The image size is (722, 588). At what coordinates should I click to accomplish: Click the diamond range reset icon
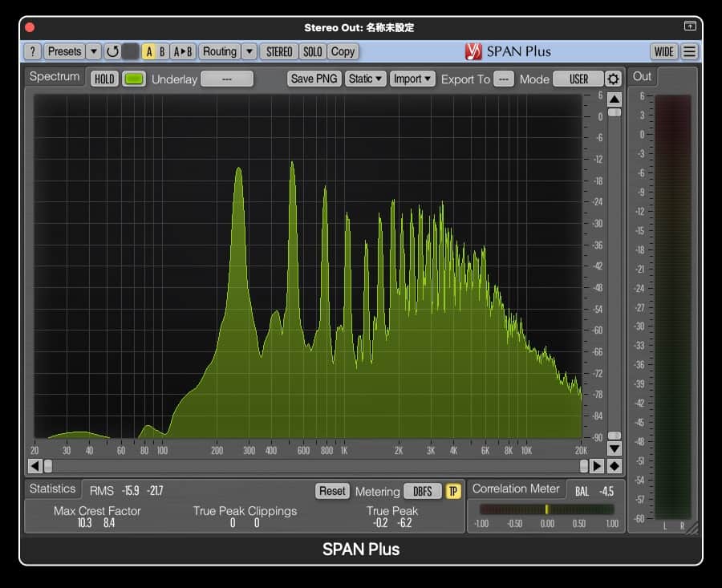click(x=615, y=466)
